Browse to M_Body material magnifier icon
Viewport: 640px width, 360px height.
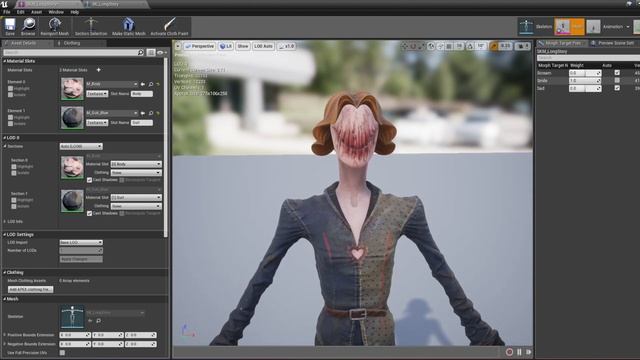coord(151,84)
